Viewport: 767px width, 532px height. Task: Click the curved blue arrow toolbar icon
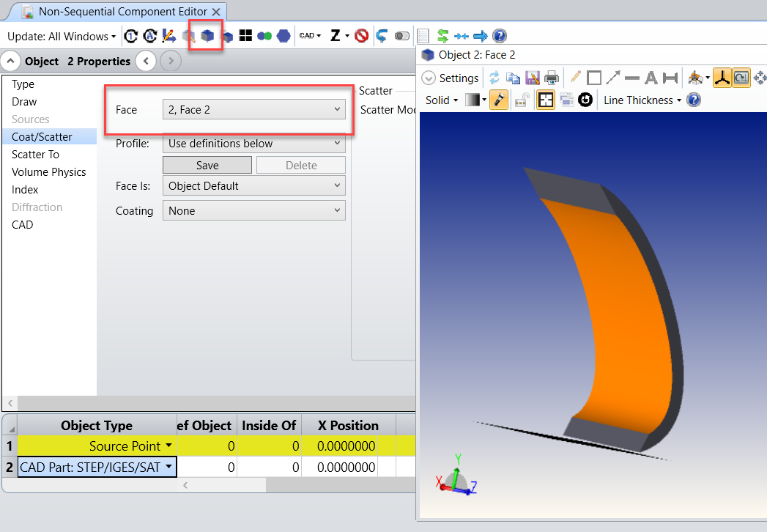382,36
